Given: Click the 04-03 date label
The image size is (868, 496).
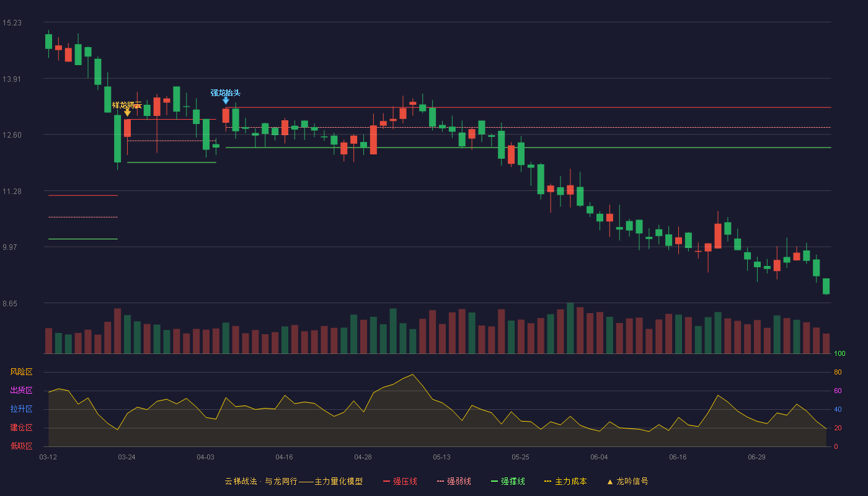Looking at the screenshot, I should [x=205, y=457].
